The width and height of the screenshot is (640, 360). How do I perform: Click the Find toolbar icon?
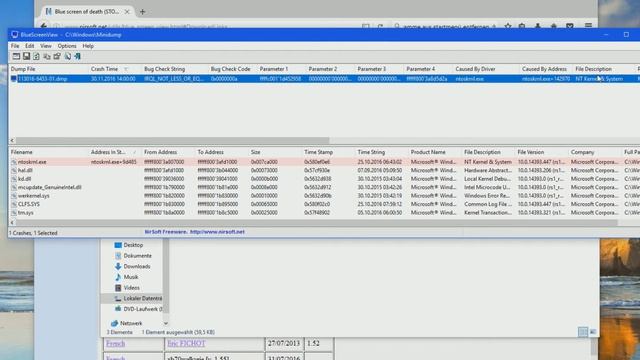(x=67, y=56)
